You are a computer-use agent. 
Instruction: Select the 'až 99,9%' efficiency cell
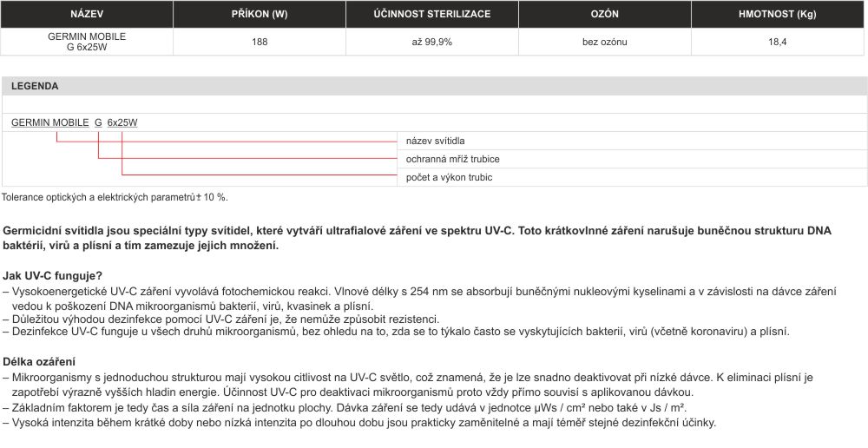(x=432, y=42)
